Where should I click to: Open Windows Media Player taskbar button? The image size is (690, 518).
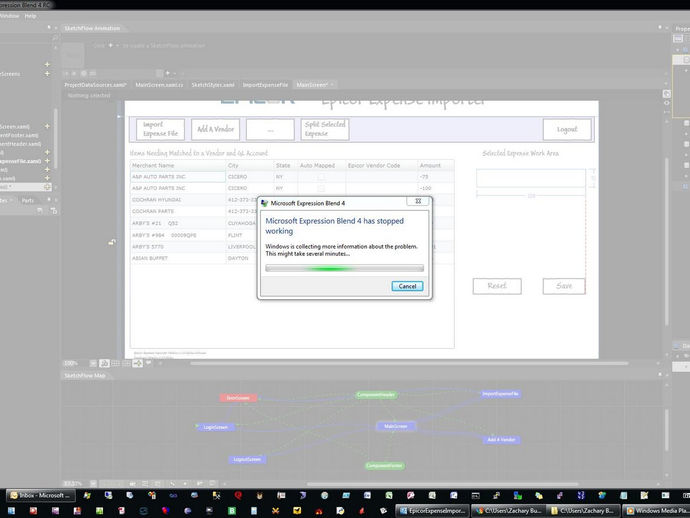tap(656, 511)
